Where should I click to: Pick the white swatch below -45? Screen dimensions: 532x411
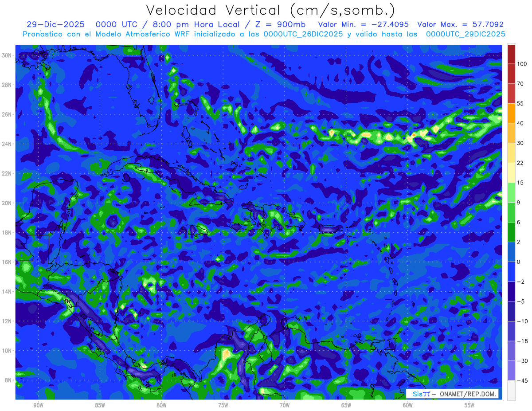coord(511,391)
